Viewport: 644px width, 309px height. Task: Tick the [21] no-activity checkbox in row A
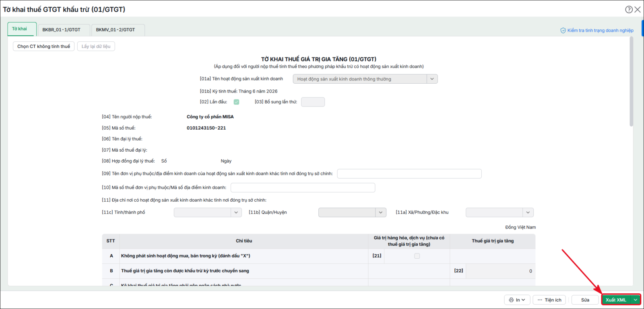(417, 256)
